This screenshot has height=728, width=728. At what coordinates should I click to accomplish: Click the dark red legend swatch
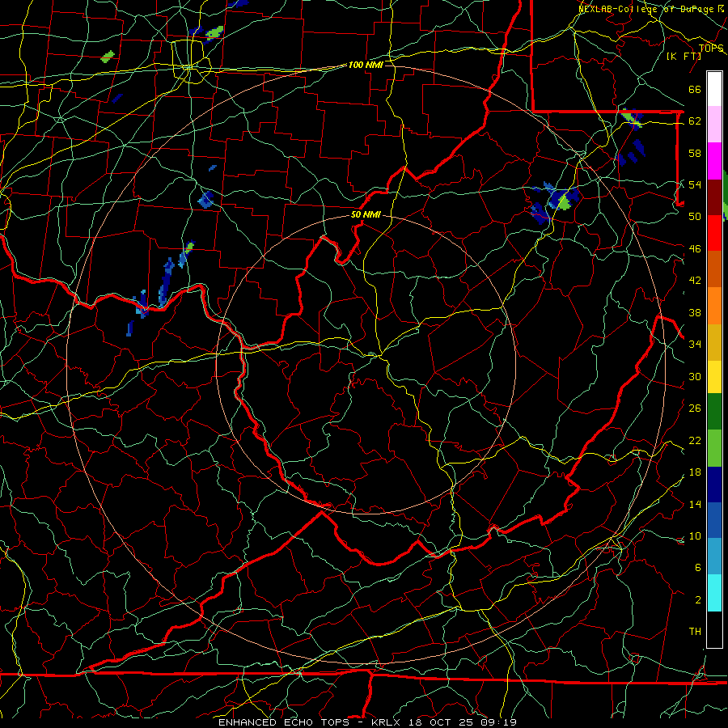pos(714,197)
